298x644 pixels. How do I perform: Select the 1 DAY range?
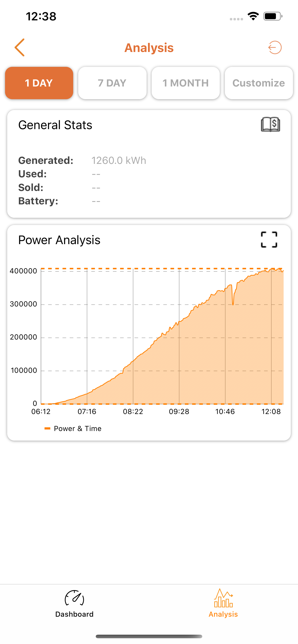coord(39,83)
